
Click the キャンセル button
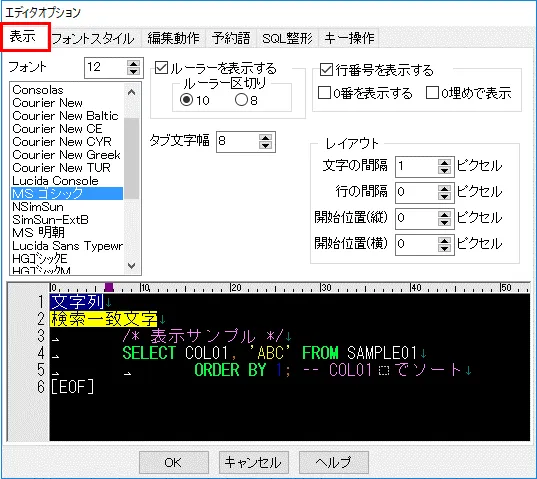(253, 463)
